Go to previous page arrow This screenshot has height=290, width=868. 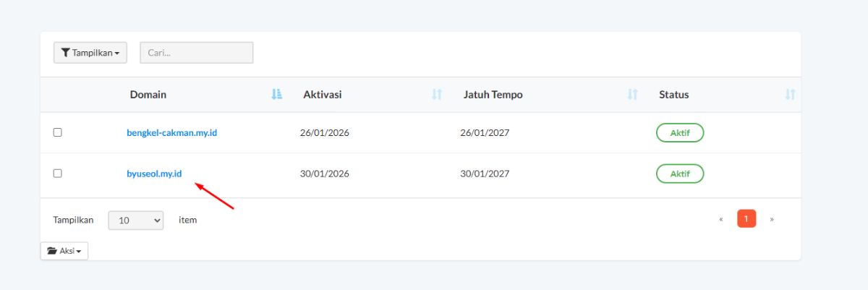[x=721, y=219]
